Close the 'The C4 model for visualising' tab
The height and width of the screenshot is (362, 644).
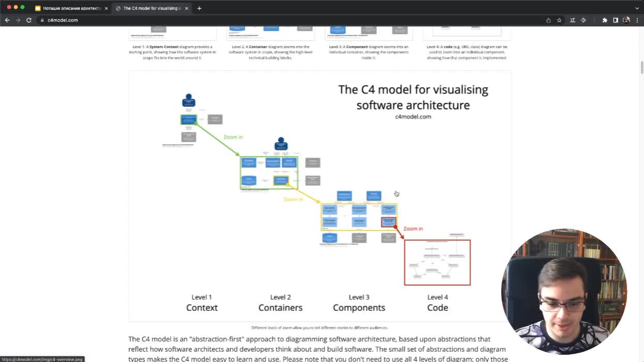pos(187,8)
